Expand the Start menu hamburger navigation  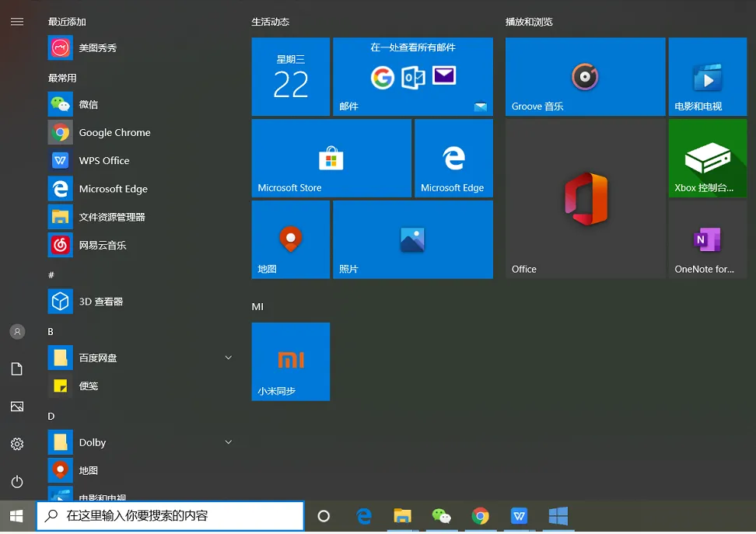coord(17,22)
